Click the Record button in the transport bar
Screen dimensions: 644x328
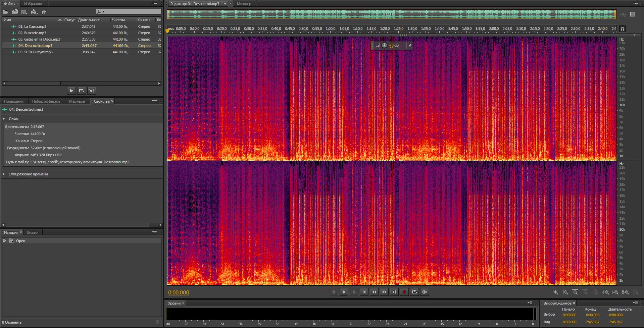[x=404, y=292]
